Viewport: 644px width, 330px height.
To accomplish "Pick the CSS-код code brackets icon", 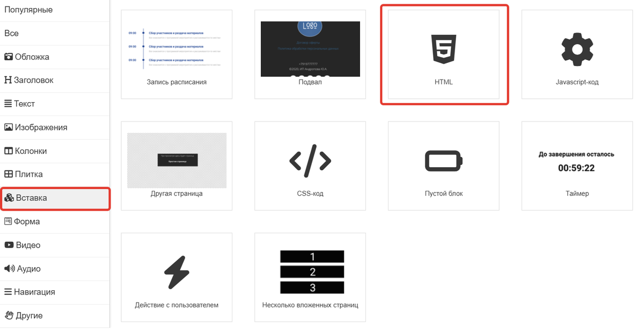I will point(310,161).
